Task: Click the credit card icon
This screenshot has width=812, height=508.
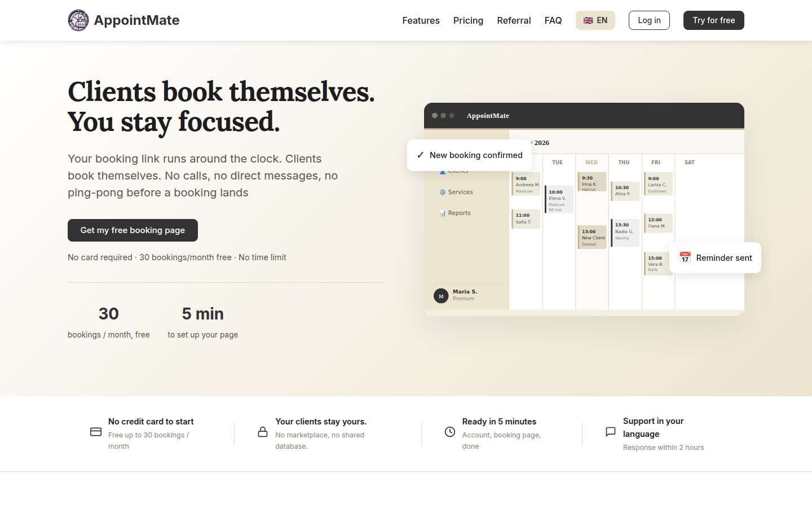Action: tap(96, 432)
